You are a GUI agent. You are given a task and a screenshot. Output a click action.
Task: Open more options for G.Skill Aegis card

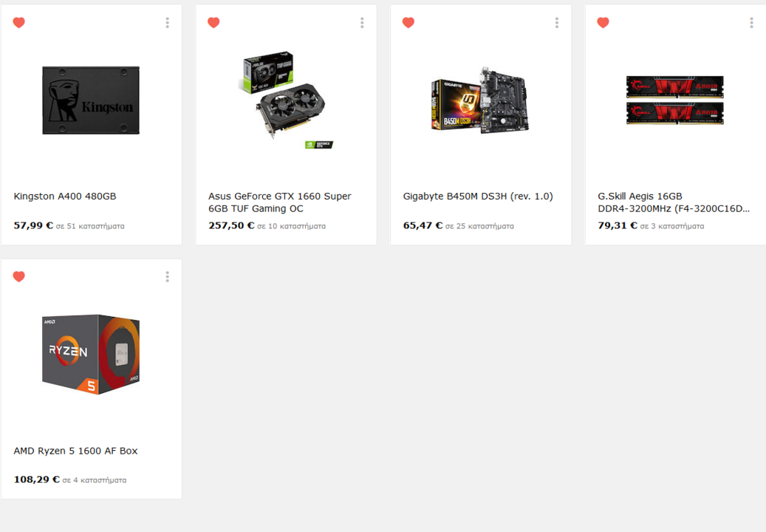tap(751, 22)
